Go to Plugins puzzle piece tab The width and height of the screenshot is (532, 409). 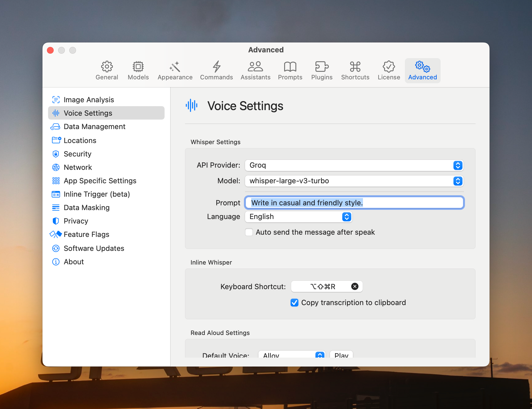click(x=322, y=71)
